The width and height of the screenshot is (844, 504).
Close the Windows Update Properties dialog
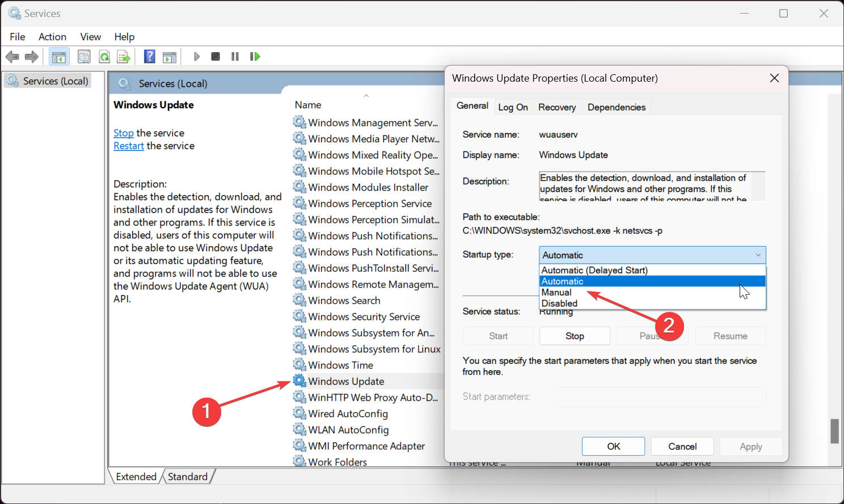tap(774, 78)
